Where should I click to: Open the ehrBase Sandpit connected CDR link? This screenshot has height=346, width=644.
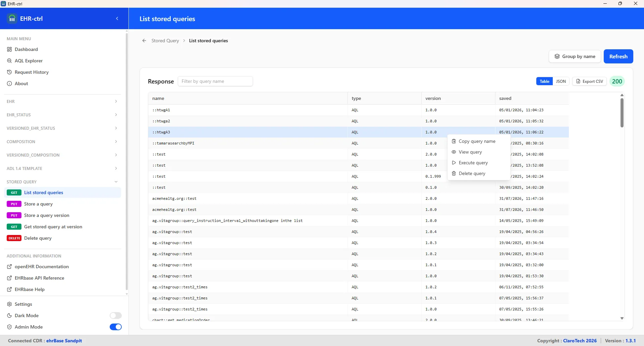tap(64, 341)
